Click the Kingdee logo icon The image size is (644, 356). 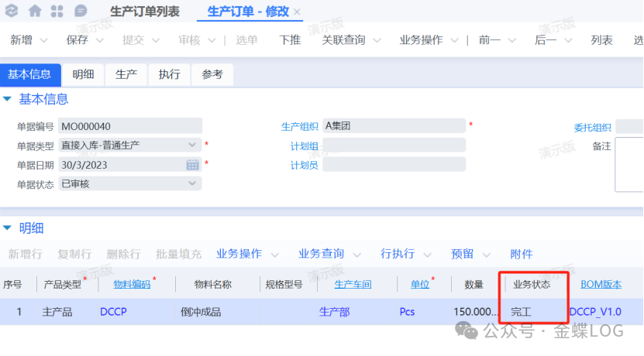12,11
